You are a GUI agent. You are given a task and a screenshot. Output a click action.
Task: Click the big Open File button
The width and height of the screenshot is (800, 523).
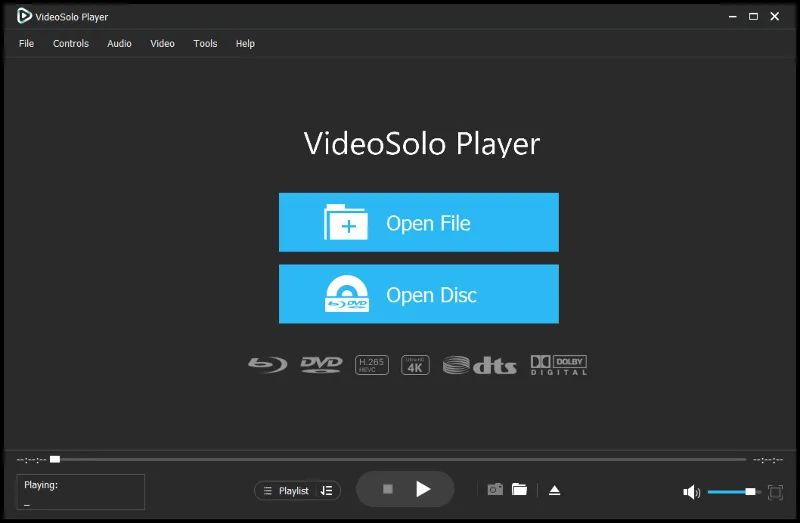click(418, 222)
